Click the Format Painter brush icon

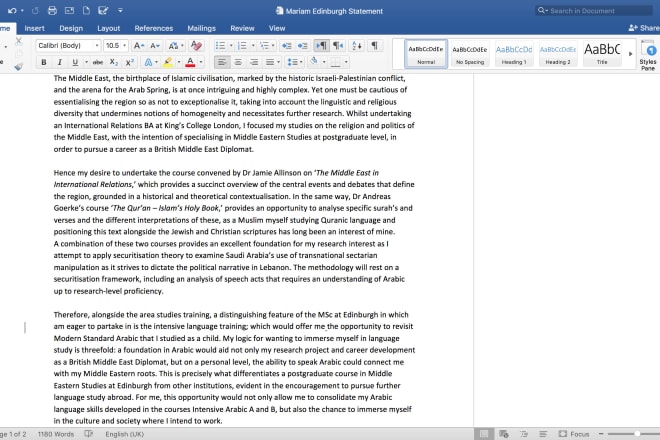coord(19,66)
